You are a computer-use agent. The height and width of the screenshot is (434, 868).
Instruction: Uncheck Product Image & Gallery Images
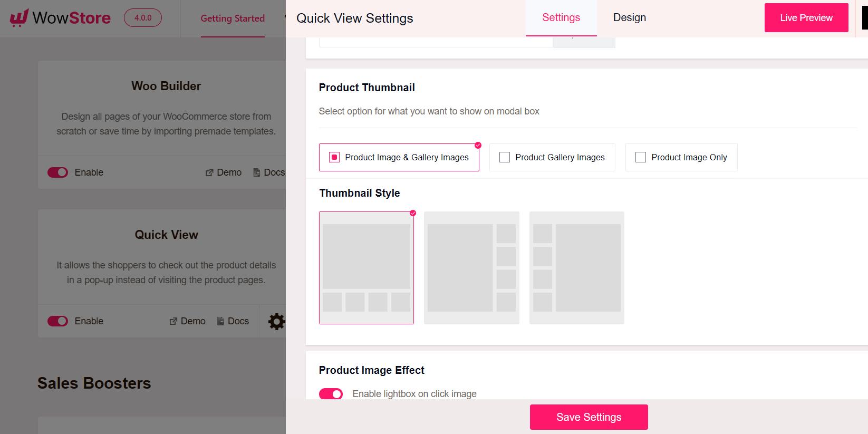pyautogui.click(x=334, y=157)
